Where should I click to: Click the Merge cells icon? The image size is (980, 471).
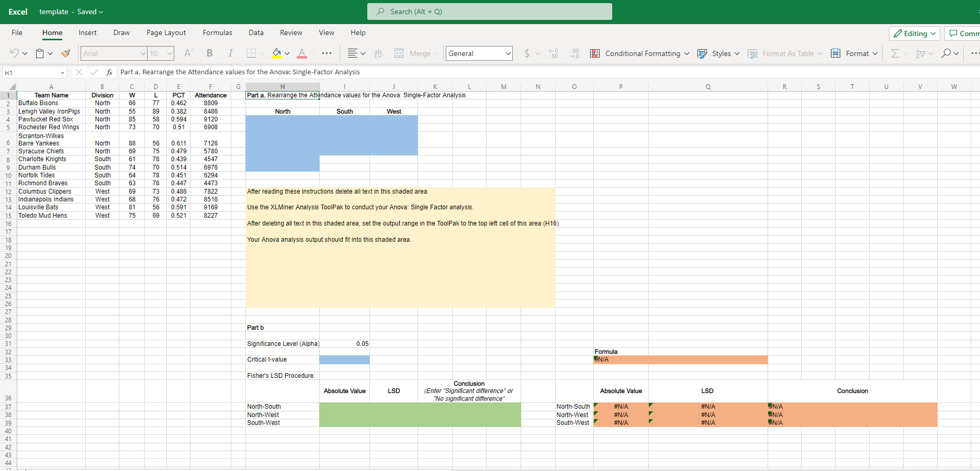[x=399, y=53]
